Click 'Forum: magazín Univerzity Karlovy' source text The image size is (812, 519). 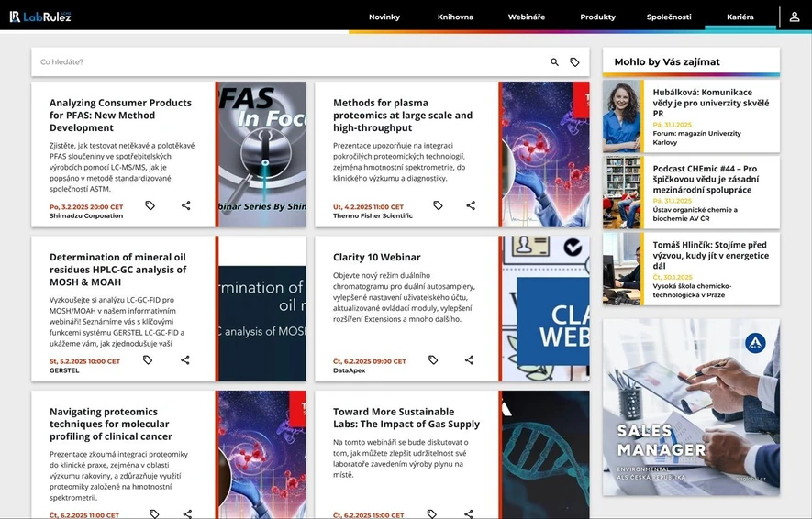click(696, 138)
